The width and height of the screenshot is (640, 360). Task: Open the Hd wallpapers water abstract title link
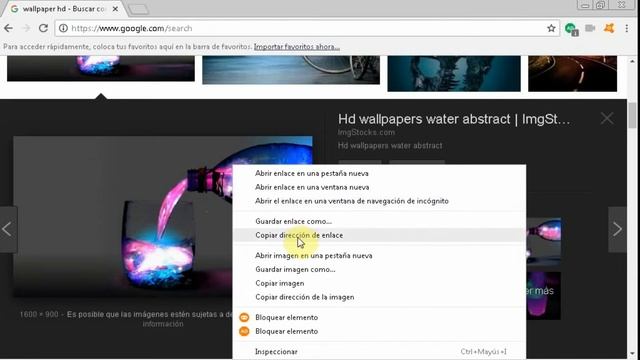[x=454, y=119]
